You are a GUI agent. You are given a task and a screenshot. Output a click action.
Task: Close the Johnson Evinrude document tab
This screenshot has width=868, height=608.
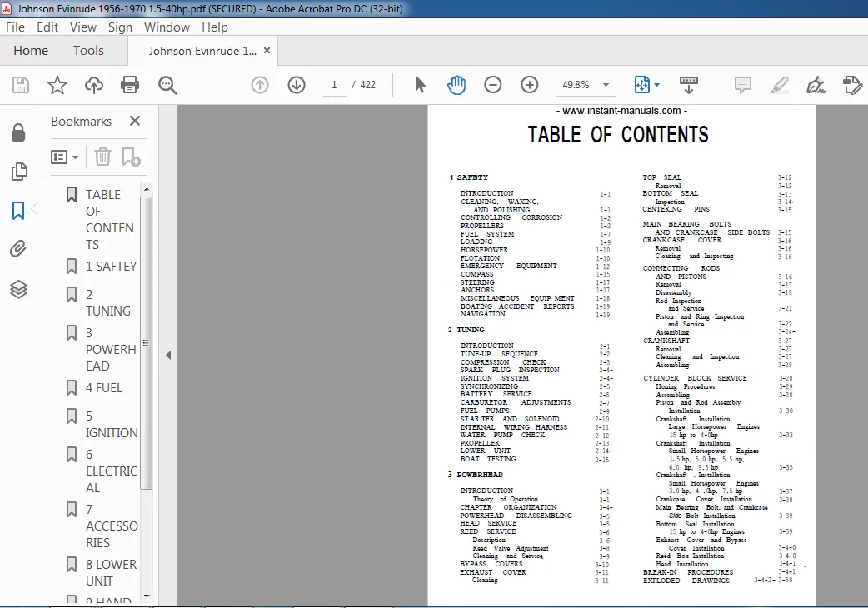click(267, 50)
